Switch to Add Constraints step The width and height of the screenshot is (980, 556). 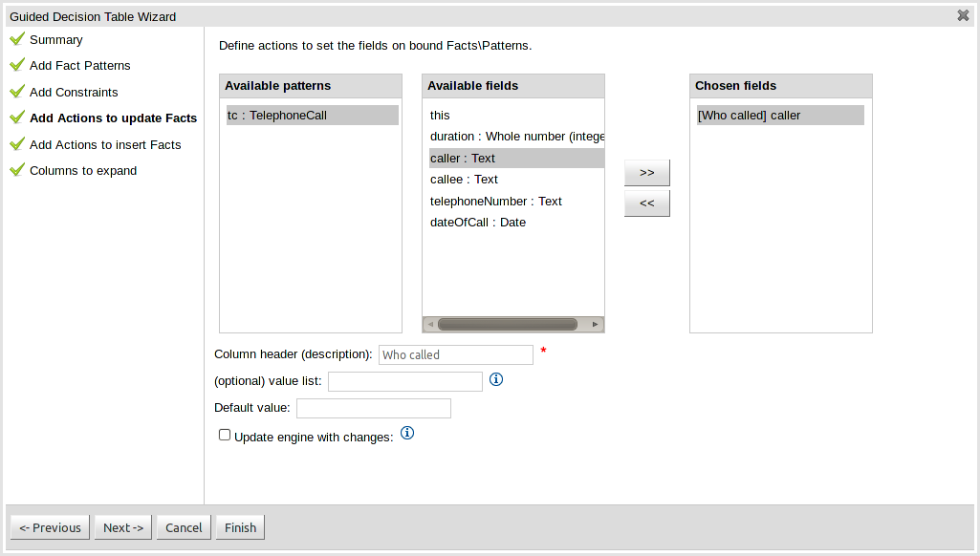74,93
